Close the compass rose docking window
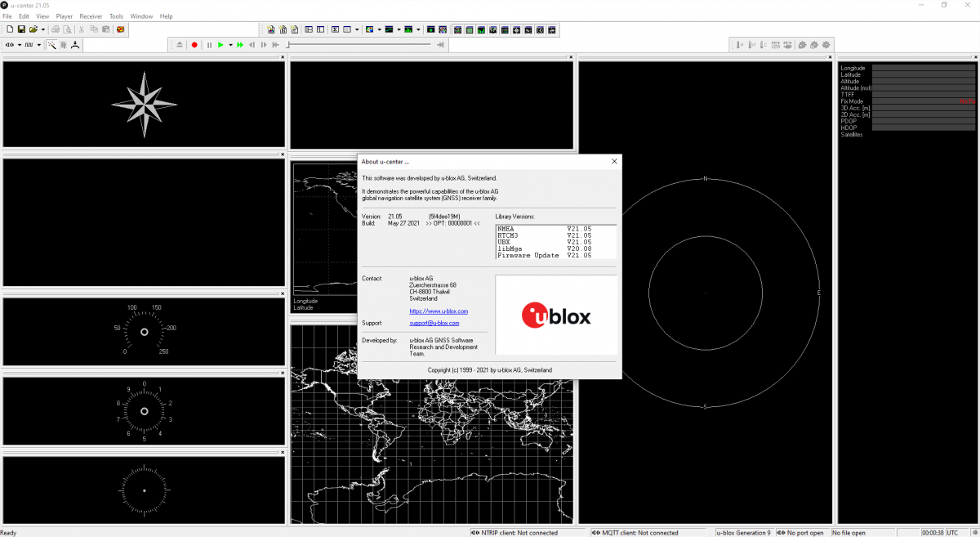 click(283, 57)
